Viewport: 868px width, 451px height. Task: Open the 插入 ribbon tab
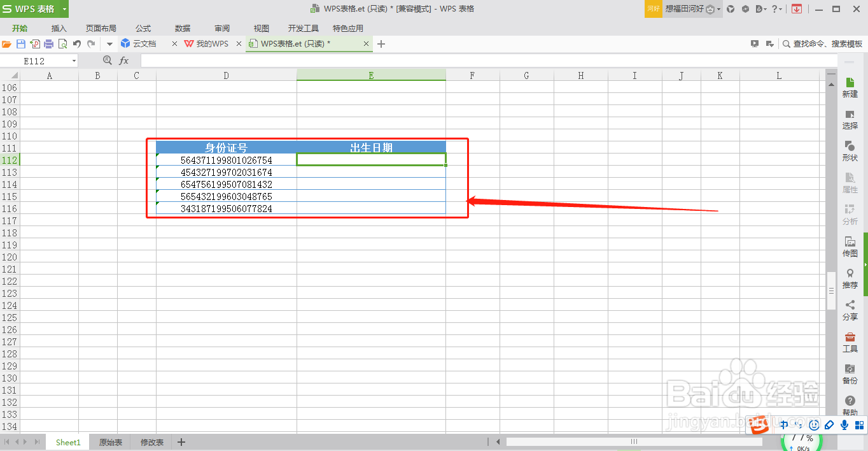59,28
